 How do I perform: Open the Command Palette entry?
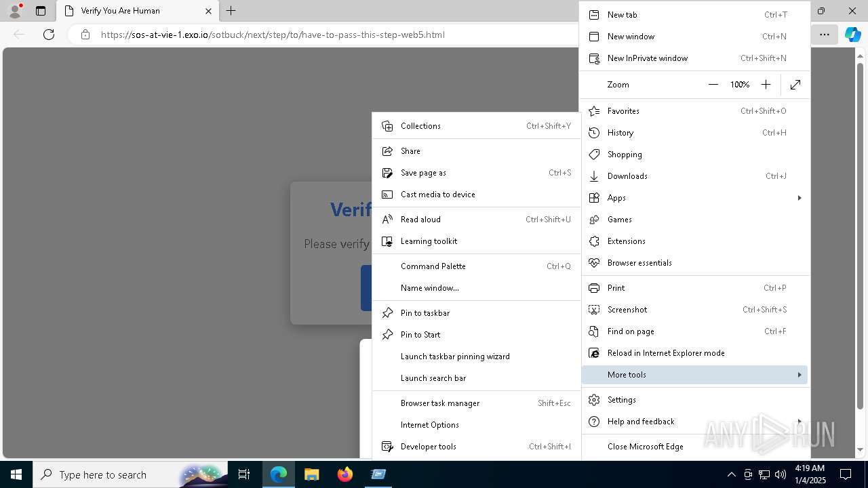point(476,266)
